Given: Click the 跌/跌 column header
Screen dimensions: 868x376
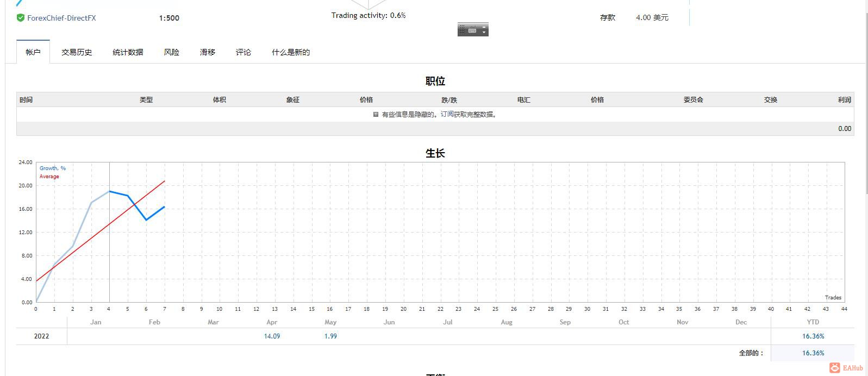Looking at the screenshot, I should [449, 99].
